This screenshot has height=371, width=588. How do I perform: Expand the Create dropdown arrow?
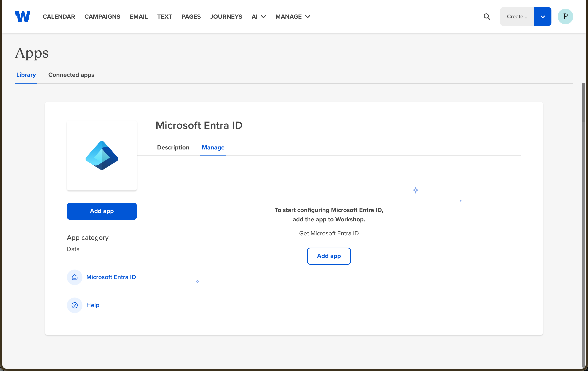[x=542, y=16]
